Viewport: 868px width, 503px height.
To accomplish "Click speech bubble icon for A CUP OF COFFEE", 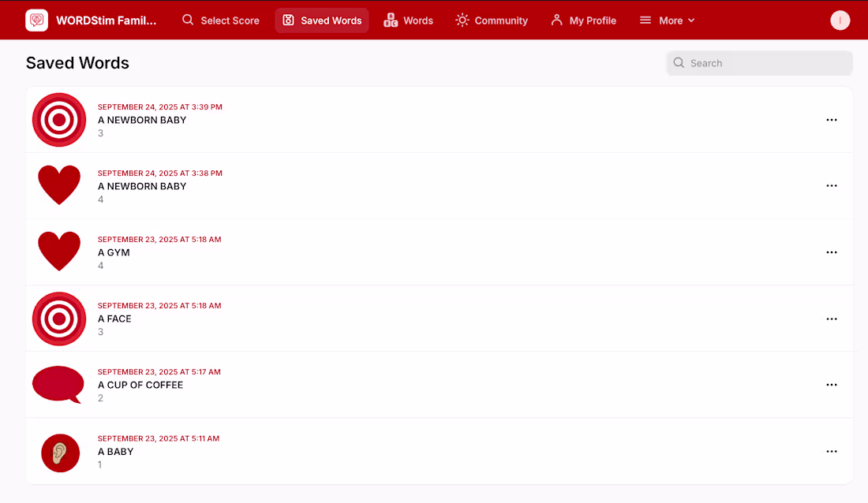I will tap(58, 385).
